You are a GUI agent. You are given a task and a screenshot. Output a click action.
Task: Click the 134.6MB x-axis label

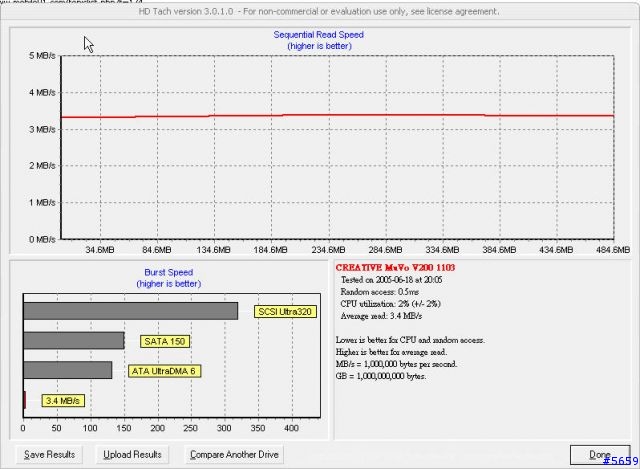[x=213, y=249]
